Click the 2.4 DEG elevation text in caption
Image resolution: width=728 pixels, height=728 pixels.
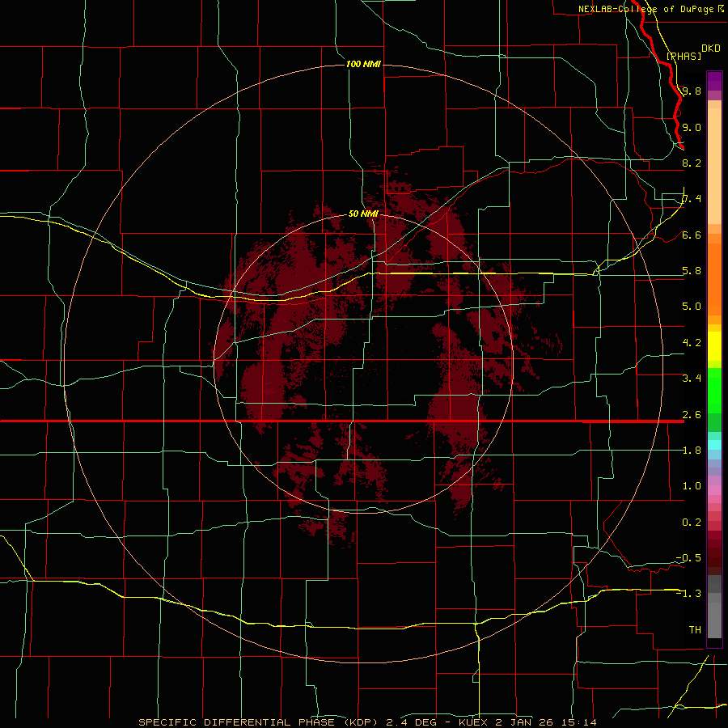click(x=412, y=722)
